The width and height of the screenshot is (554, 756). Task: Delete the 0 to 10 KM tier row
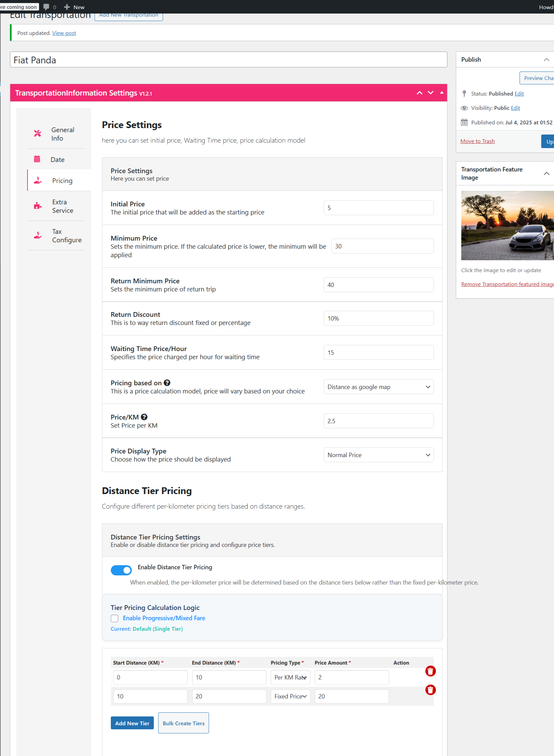click(x=430, y=671)
